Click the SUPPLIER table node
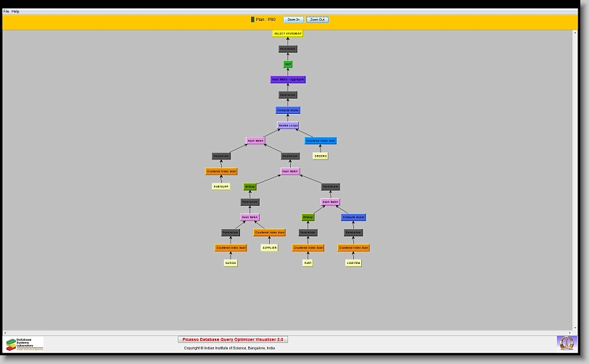 pyautogui.click(x=269, y=248)
